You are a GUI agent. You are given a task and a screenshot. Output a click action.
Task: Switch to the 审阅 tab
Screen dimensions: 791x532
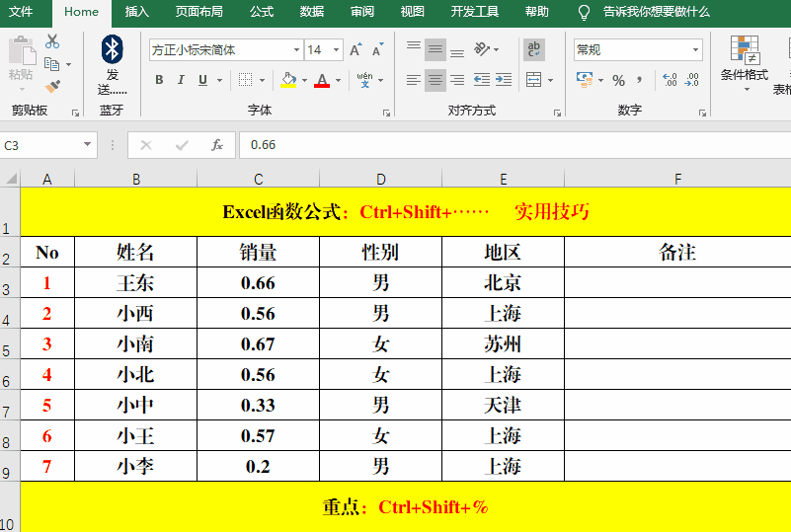[362, 12]
